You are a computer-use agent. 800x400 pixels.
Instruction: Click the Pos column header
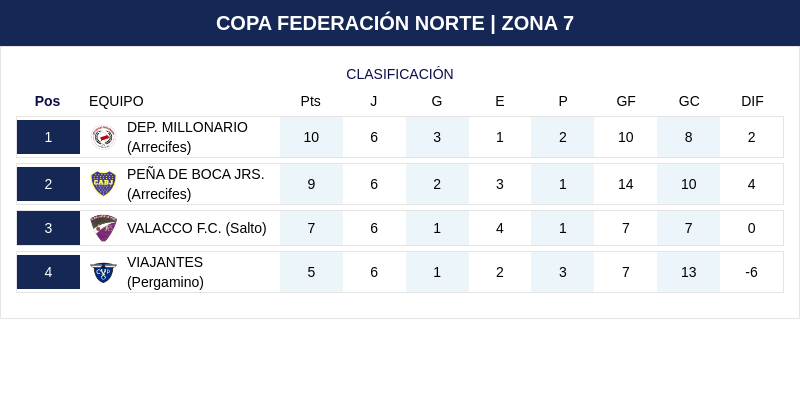pyautogui.click(x=47, y=101)
